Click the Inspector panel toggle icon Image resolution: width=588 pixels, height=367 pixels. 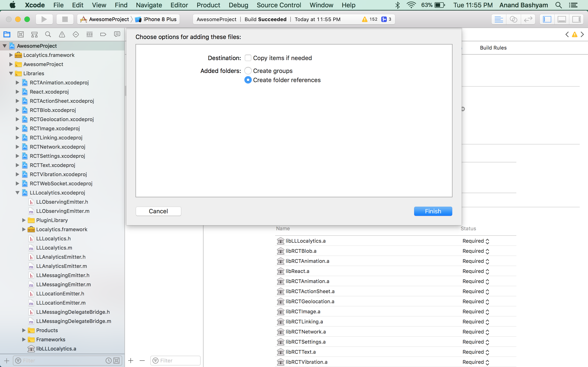pyautogui.click(x=576, y=19)
